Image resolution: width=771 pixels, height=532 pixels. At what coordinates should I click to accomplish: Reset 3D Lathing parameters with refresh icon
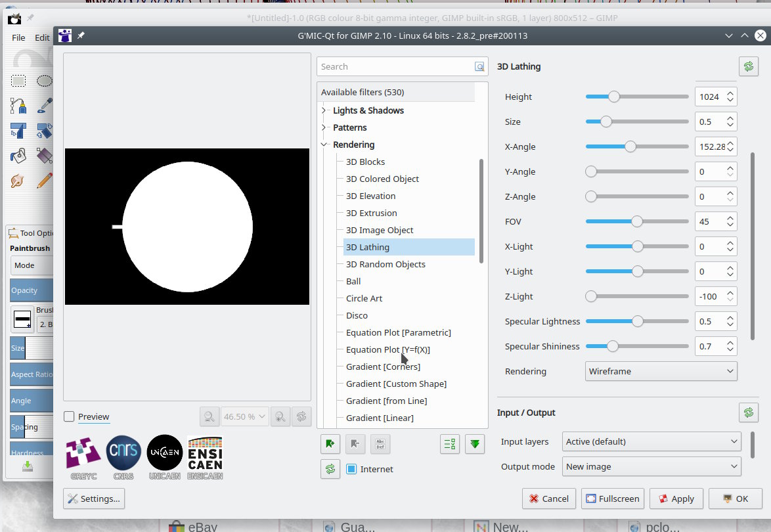pyautogui.click(x=748, y=66)
